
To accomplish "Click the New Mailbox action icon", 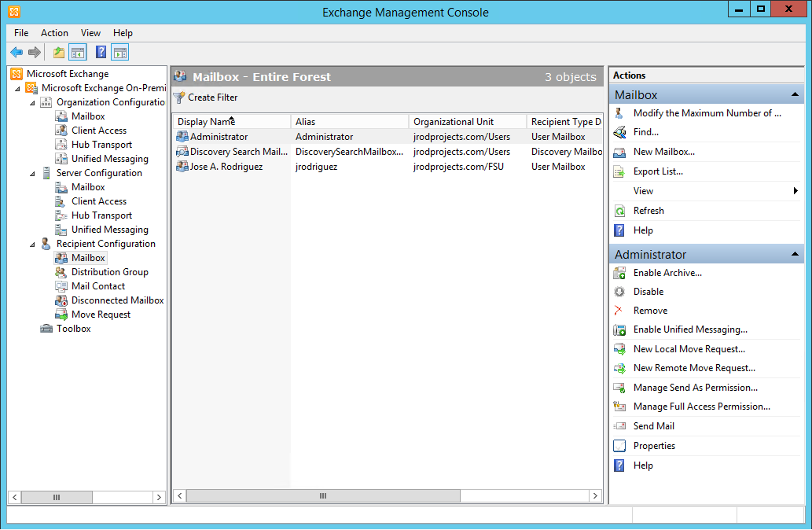I will point(619,152).
